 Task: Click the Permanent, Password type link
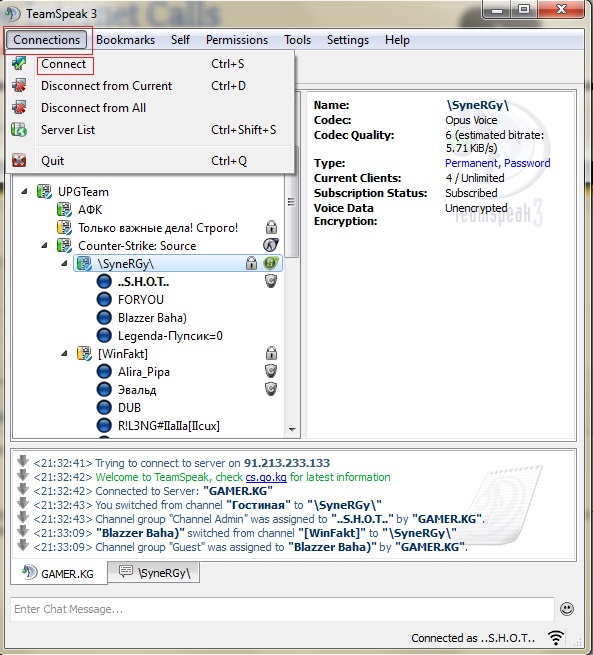(x=497, y=163)
